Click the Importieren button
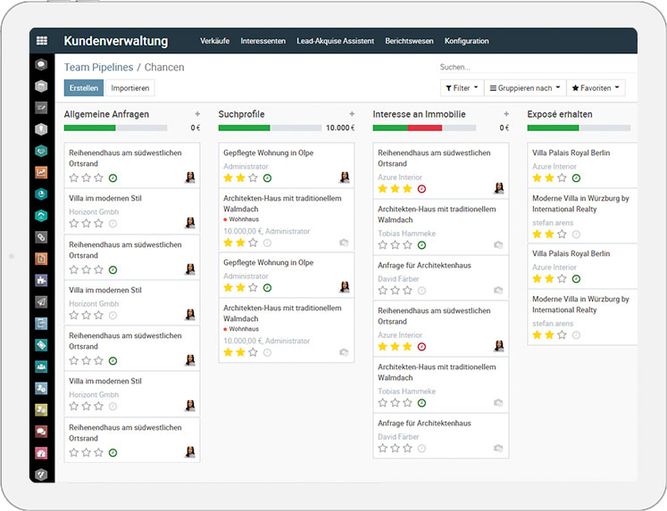667x511 pixels. point(130,88)
